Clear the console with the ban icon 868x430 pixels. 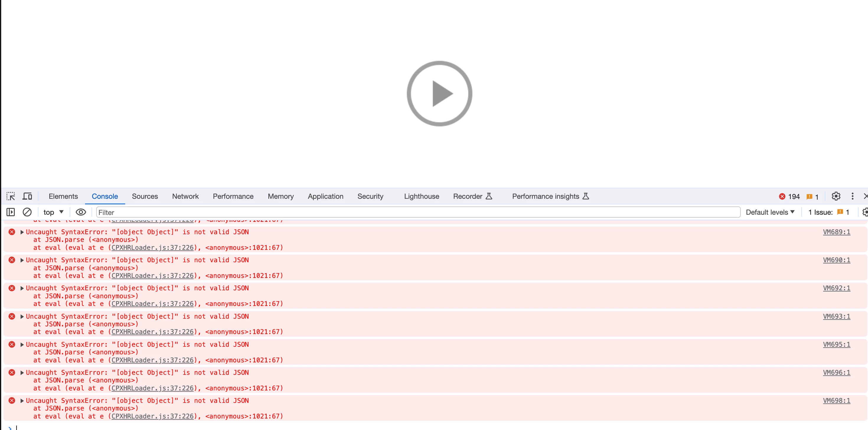[x=27, y=212]
